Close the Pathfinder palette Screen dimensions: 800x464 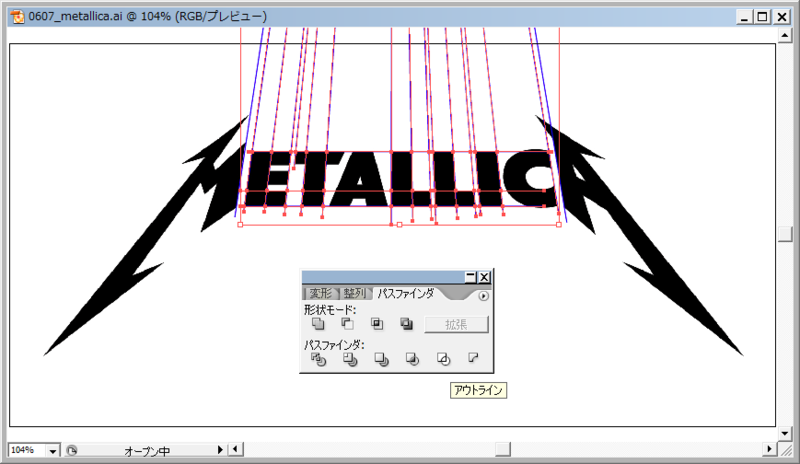coord(484,277)
